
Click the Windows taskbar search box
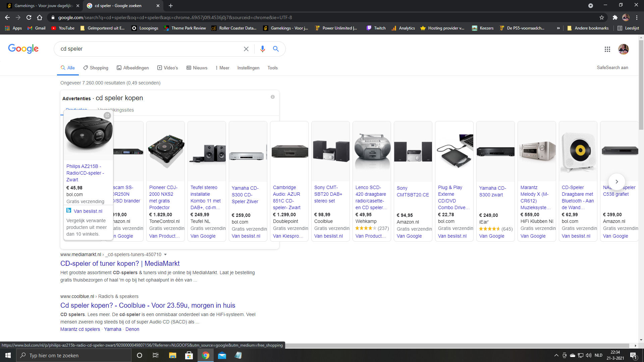click(x=74, y=355)
